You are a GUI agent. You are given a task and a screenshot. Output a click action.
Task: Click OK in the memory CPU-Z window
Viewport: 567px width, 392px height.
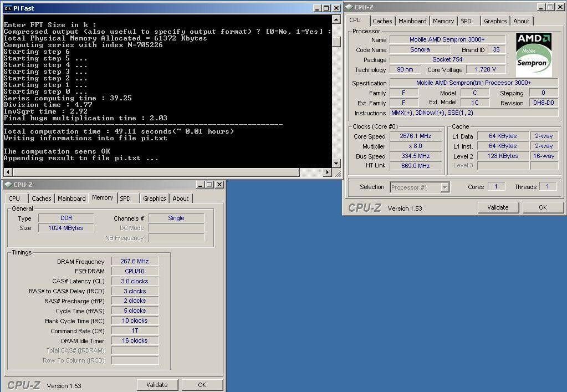pos(202,385)
